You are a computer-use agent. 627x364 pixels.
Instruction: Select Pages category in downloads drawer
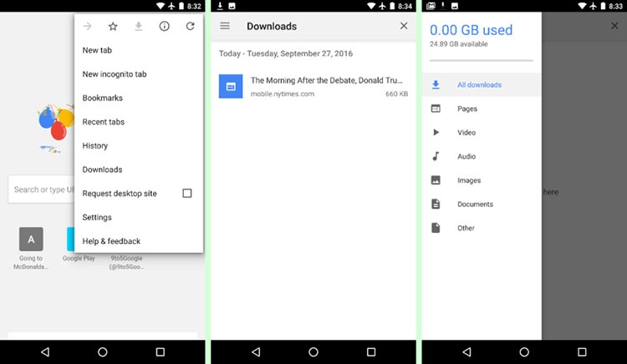coord(467,109)
